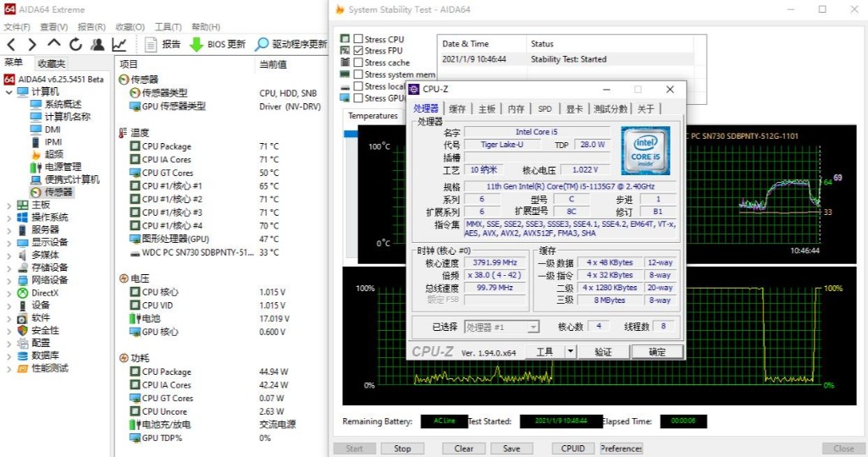Uncheck the Stress FPU checkbox
The image size is (868, 457).
click(358, 51)
